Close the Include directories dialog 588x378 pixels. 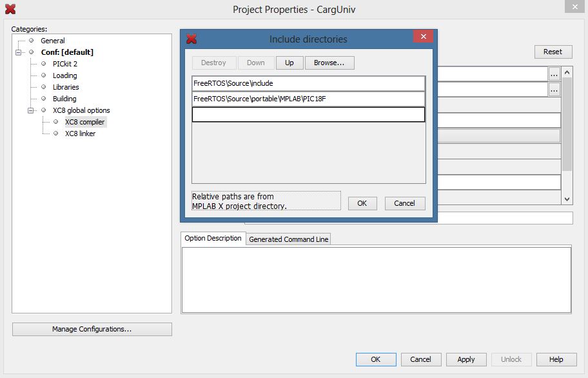point(424,36)
